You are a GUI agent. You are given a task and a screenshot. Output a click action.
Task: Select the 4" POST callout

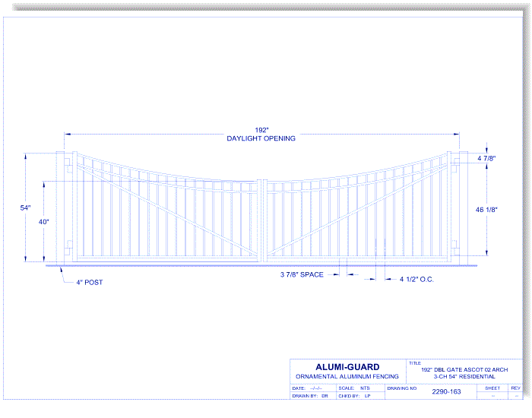coord(90,282)
